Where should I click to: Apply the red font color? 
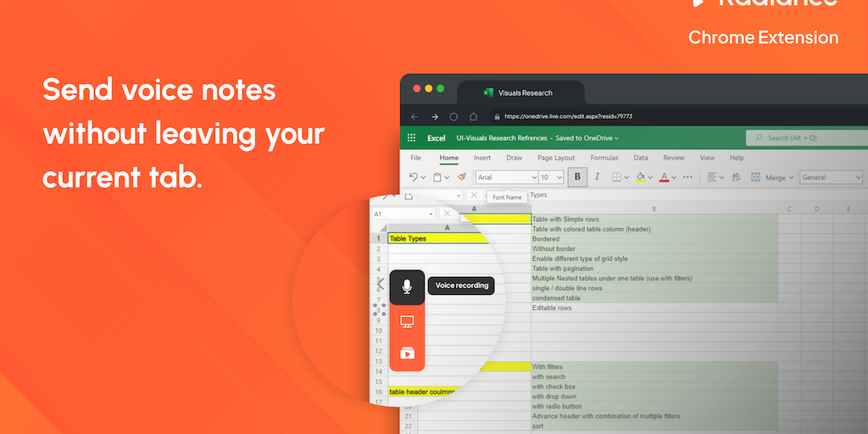tap(665, 177)
